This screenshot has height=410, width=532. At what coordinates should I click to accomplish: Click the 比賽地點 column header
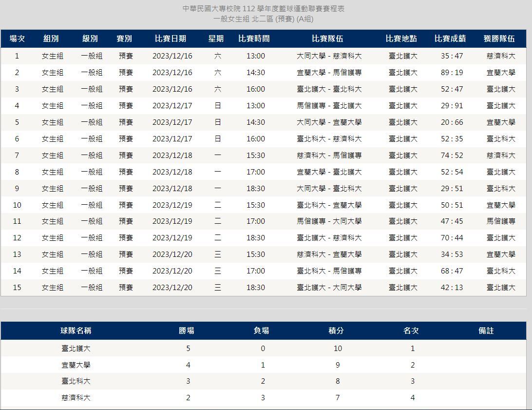pos(401,39)
